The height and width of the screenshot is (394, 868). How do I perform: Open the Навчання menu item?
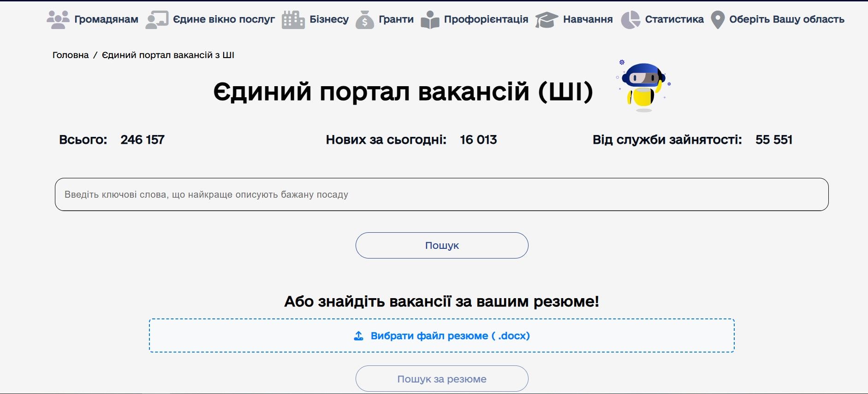tap(588, 19)
